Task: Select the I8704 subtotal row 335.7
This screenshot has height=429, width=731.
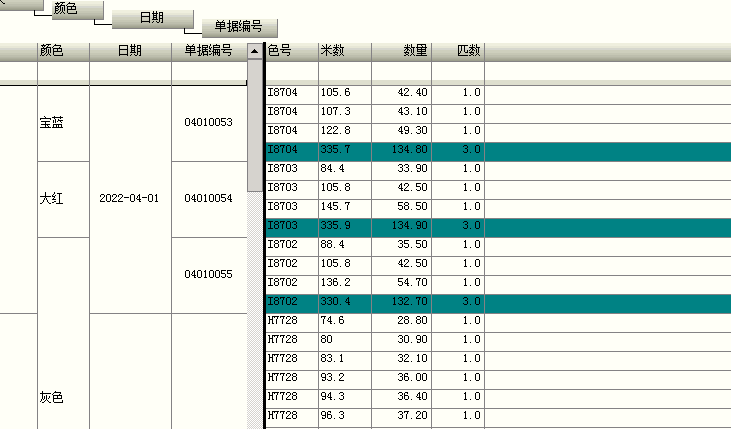Action: pyautogui.click(x=498, y=150)
